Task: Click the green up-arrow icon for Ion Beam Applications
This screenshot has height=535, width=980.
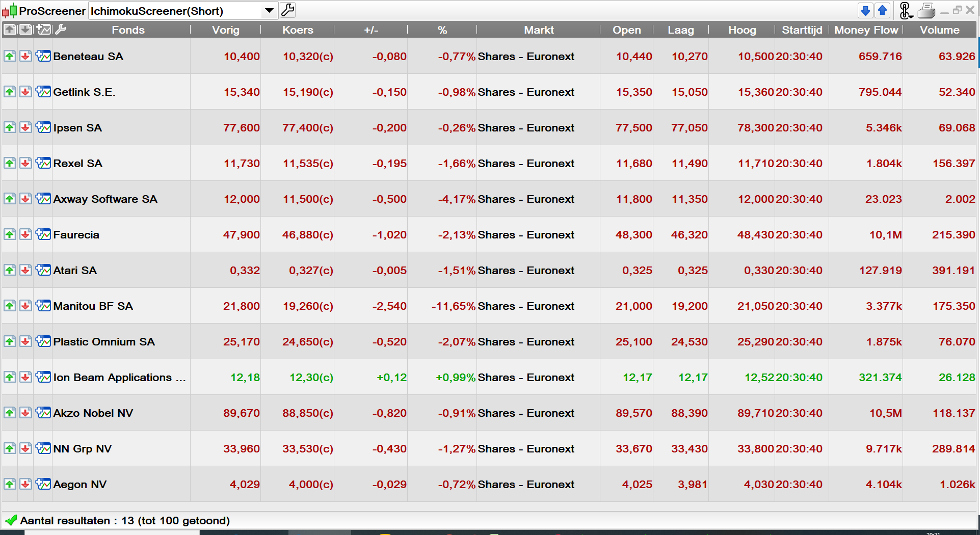Action: (10, 377)
